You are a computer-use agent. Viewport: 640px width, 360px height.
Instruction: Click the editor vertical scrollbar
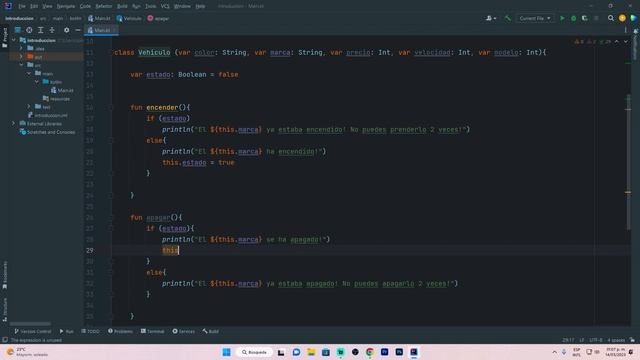click(628, 162)
